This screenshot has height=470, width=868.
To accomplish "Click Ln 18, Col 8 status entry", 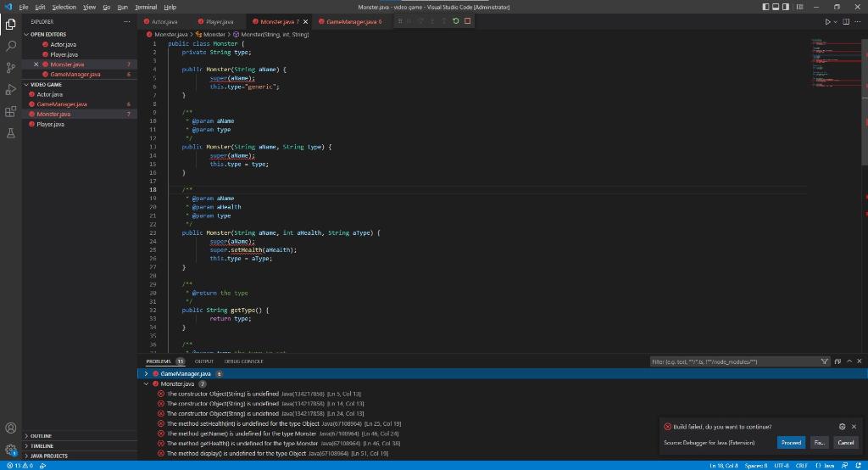I will [x=724, y=466].
